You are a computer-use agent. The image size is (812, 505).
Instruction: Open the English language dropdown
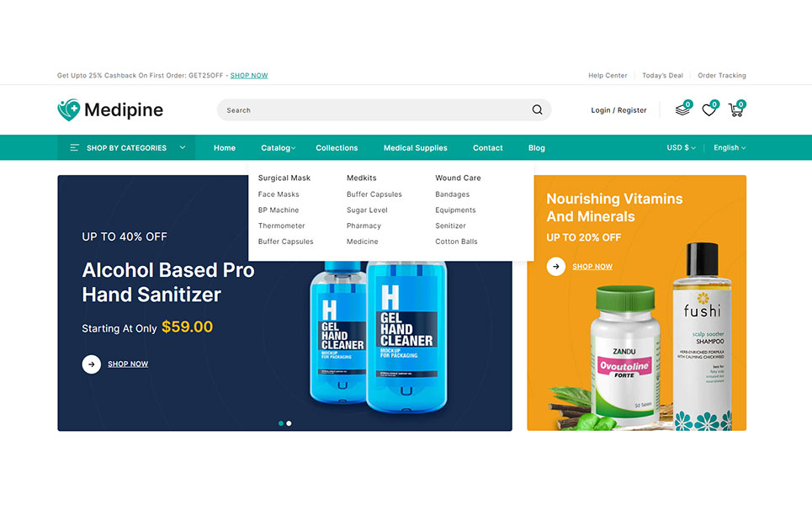click(x=730, y=147)
